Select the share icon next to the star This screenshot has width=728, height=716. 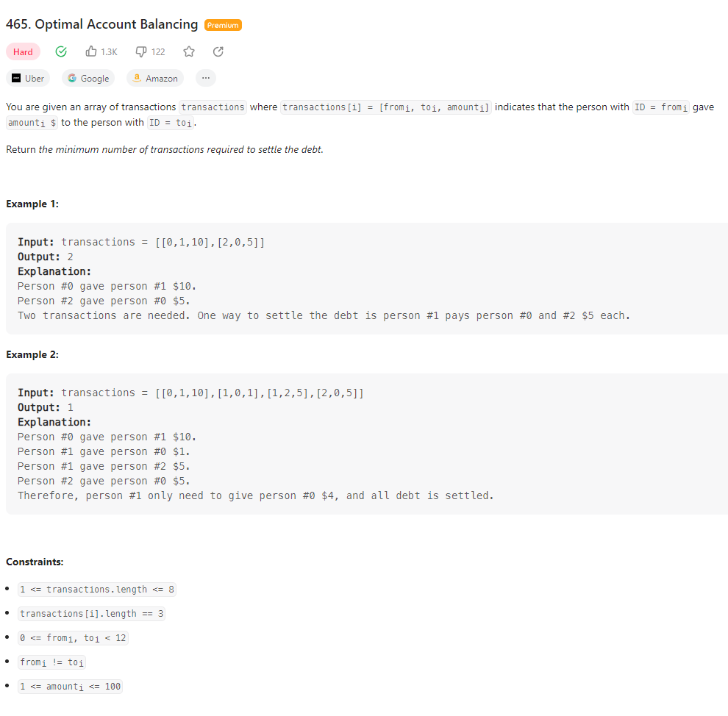(218, 51)
